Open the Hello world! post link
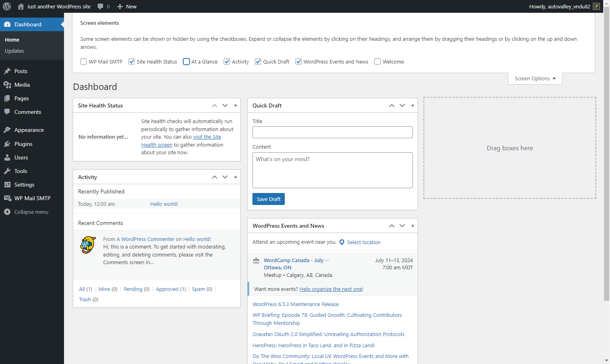This screenshot has width=610, height=364. (x=164, y=204)
